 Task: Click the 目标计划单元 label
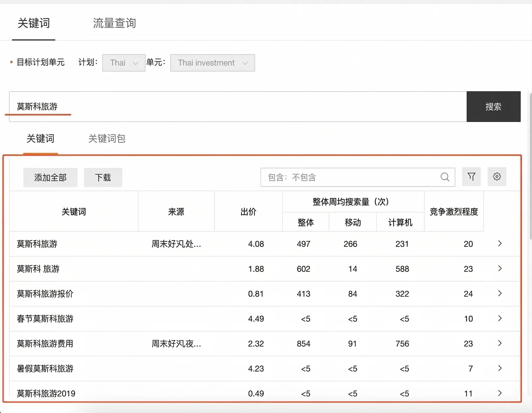[40, 62]
